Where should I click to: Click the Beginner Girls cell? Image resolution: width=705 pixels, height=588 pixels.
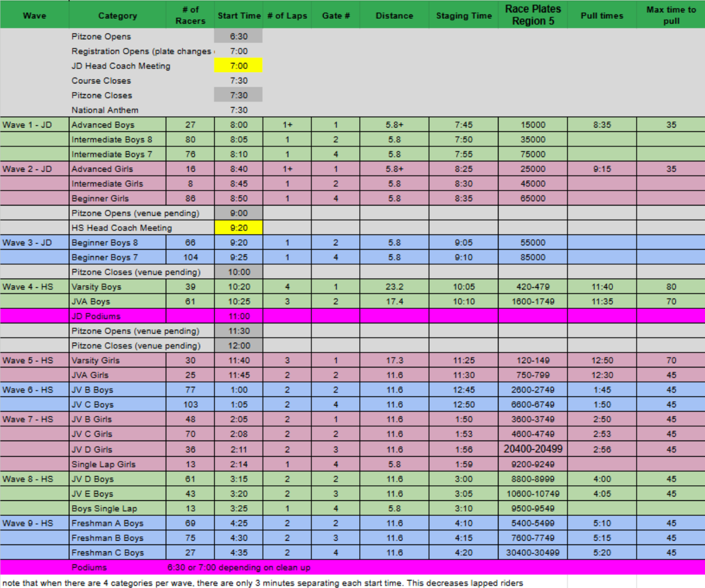point(118,198)
